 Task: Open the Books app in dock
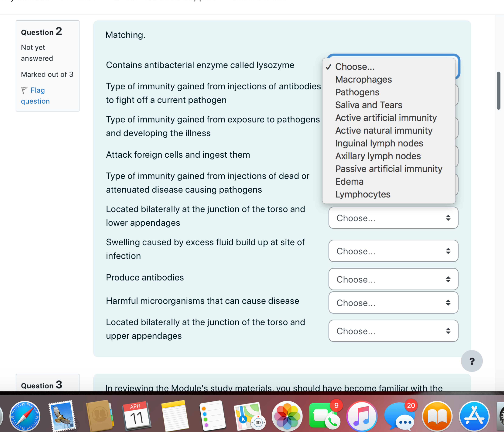437,416
